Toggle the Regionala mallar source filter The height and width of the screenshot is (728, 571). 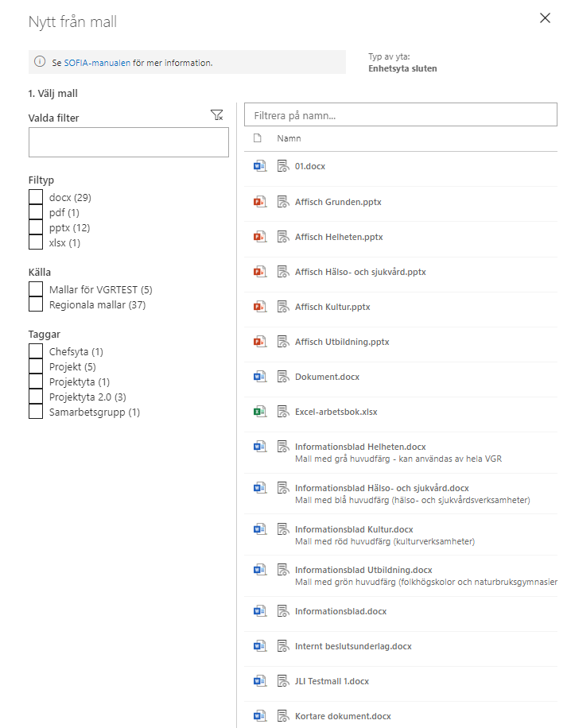click(x=36, y=304)
